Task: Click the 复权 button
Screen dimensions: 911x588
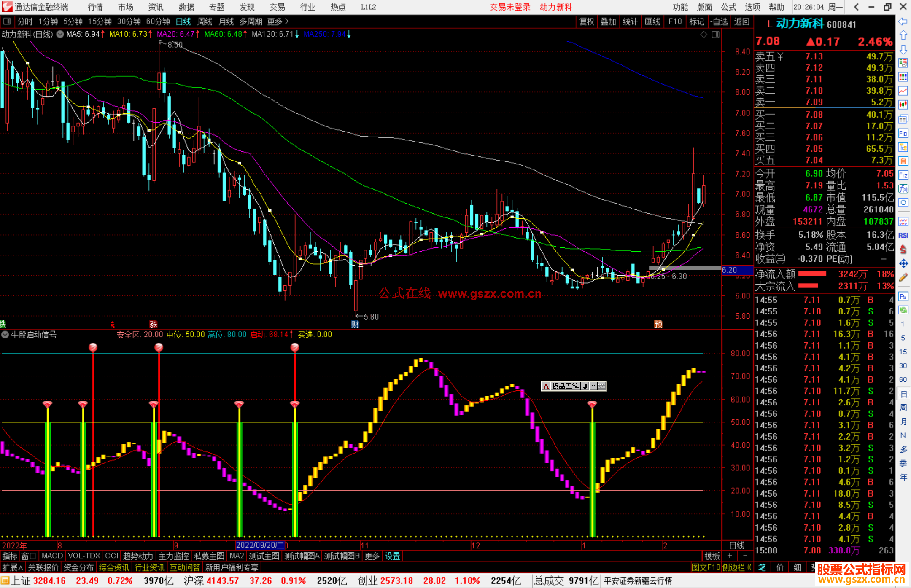Action: point(587,21)
